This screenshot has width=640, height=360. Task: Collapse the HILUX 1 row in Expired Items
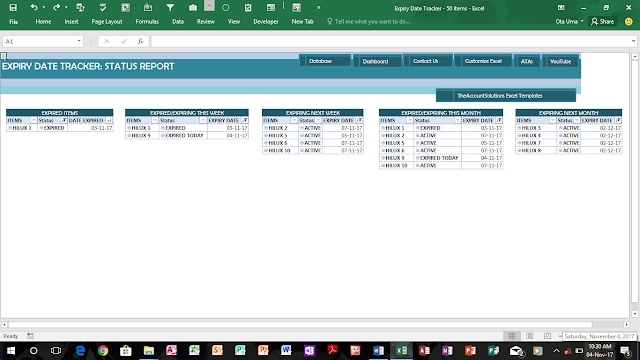[10, 128]
